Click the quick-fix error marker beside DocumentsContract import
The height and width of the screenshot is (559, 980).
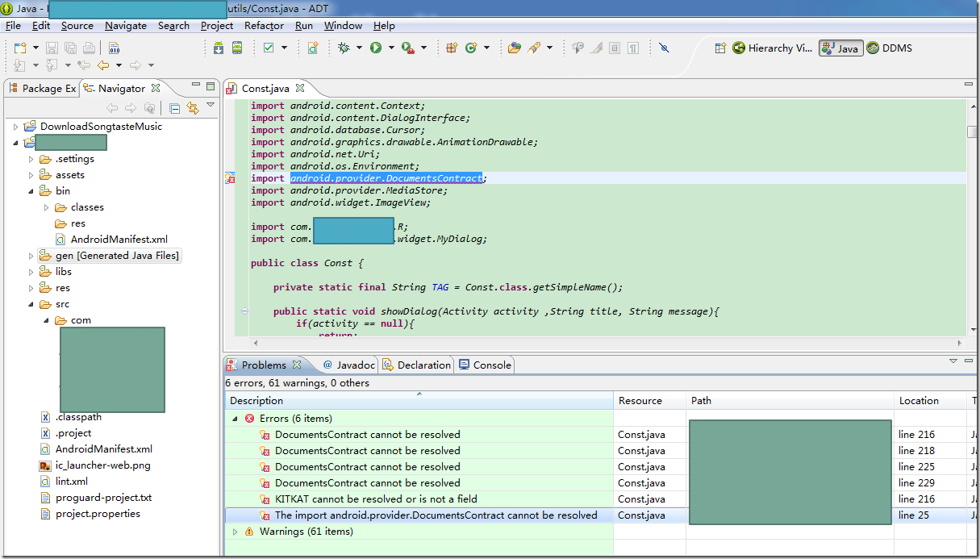(x=230, y=179)
